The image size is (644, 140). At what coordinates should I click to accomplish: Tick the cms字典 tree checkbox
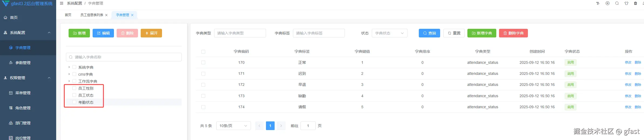74,74
